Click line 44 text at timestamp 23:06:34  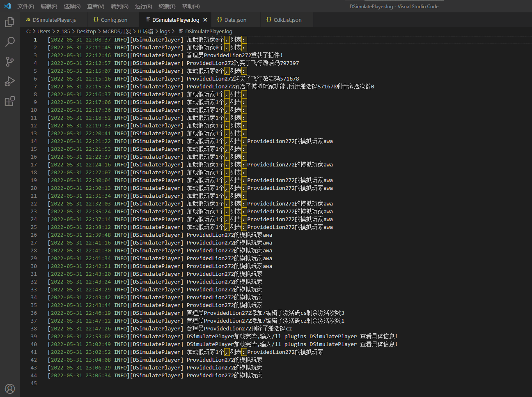pos(225,376)
